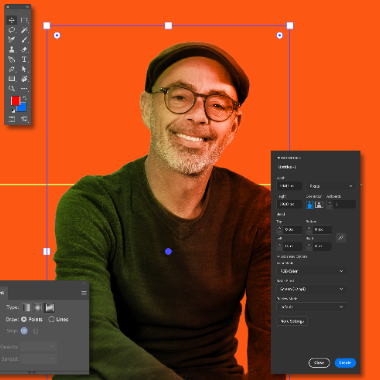Screen dimensions: 380x380
Task: Click the Artboards number stepper
Action: click(329, 204)
